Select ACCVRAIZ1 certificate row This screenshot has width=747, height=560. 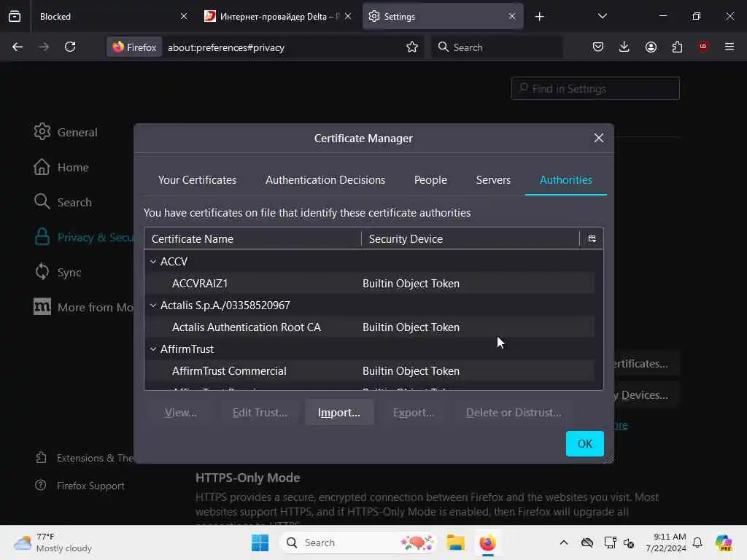370,284
